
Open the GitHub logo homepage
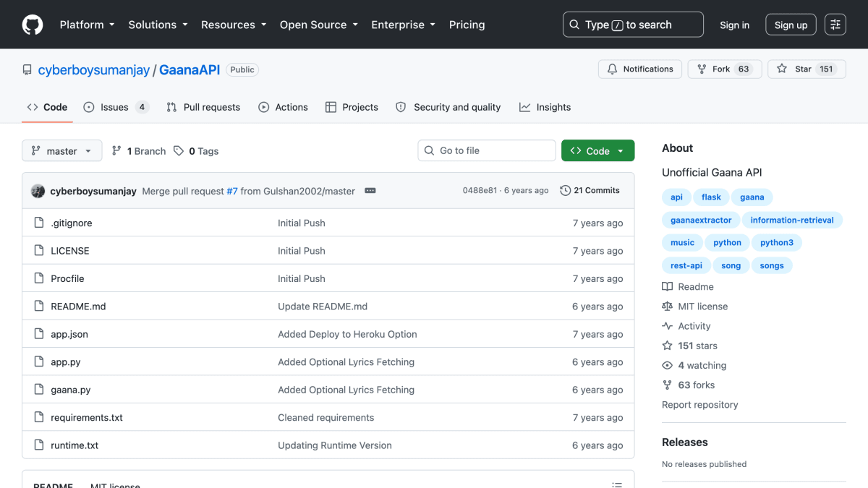coord(33,25)
